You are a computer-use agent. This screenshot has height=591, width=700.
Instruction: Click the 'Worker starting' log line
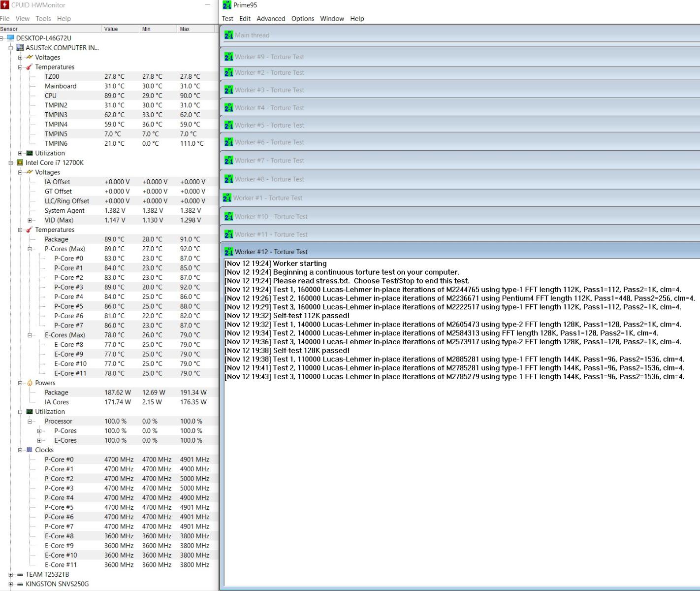pos(276,263)
